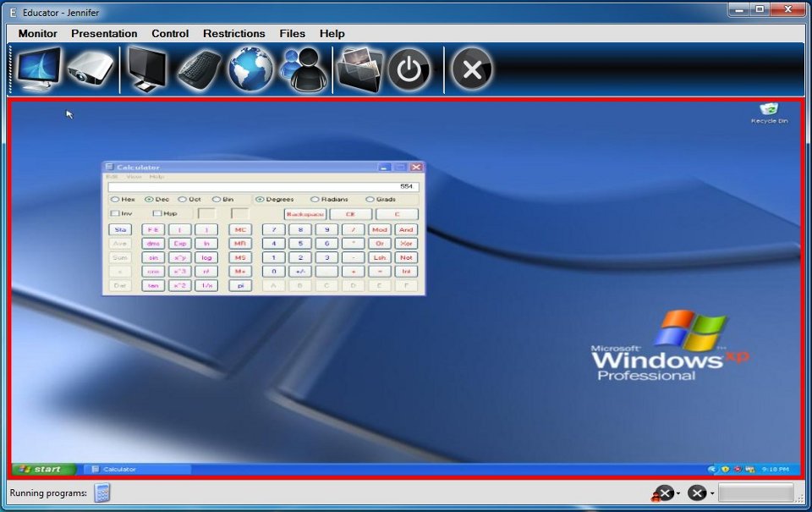Click the x^2 calculator button
The image size is (812, 512).
179,285
